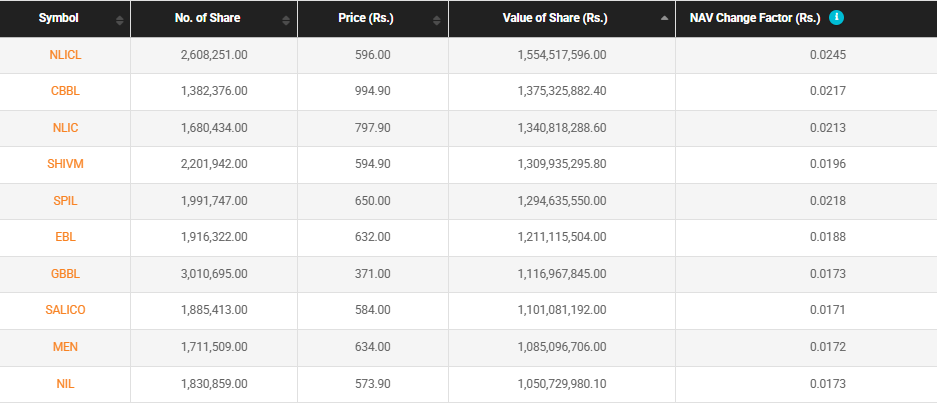Open the SPIL symbol link
This screenshot has width=937, height=403.
(65, 201)
